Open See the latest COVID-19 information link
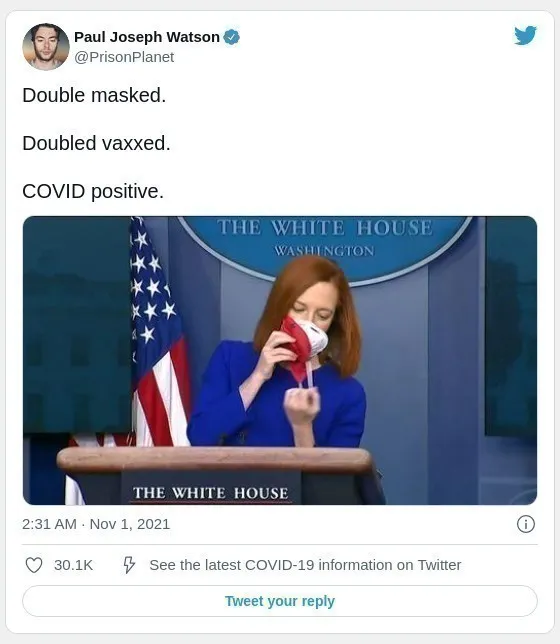Screen dimensions: 560x644 coord(305,565)
